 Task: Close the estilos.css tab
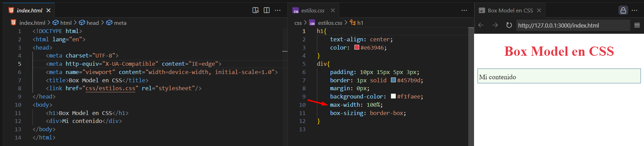point(333,10)
